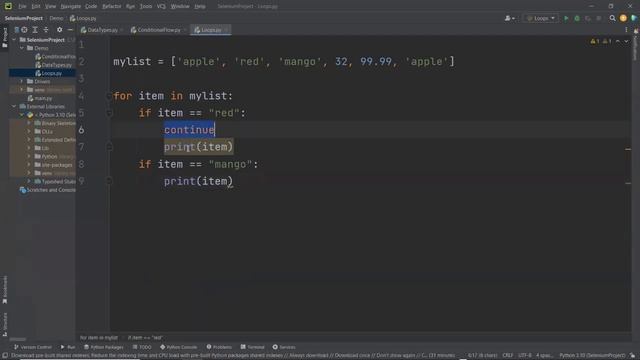640x360 pixels.
Task: Open Loops run configuration dropdown
Action: pos(541,18)
